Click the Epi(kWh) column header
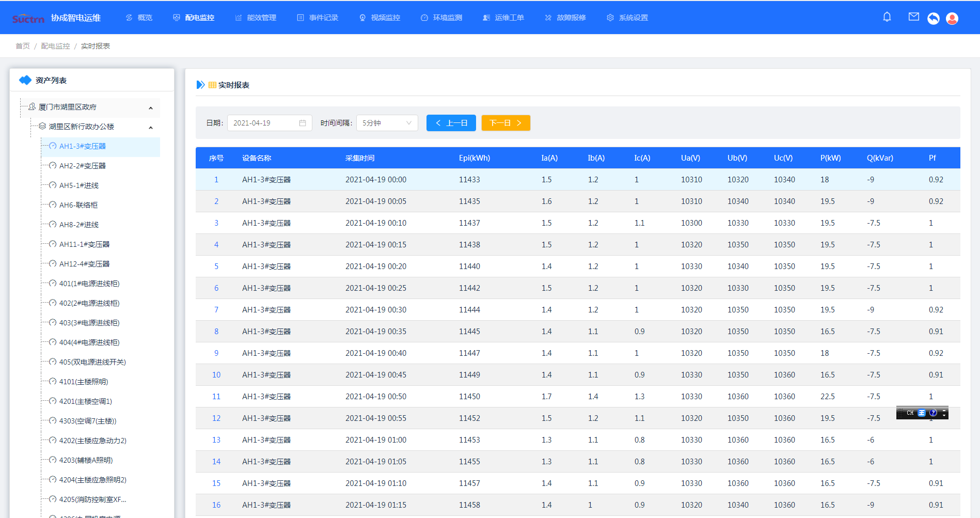The image size is (980, 518). click(x=475, y=158)
